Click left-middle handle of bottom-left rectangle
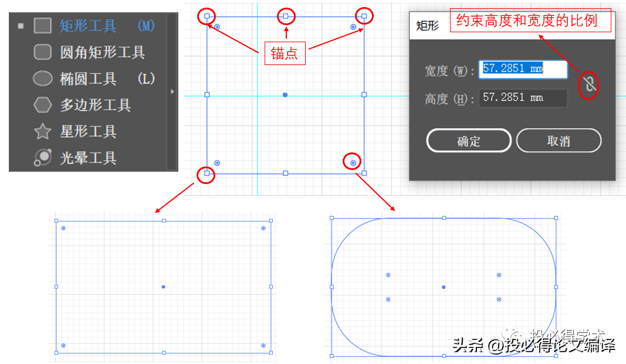Screen dimensions: 626x364 [x=56, y=287]
